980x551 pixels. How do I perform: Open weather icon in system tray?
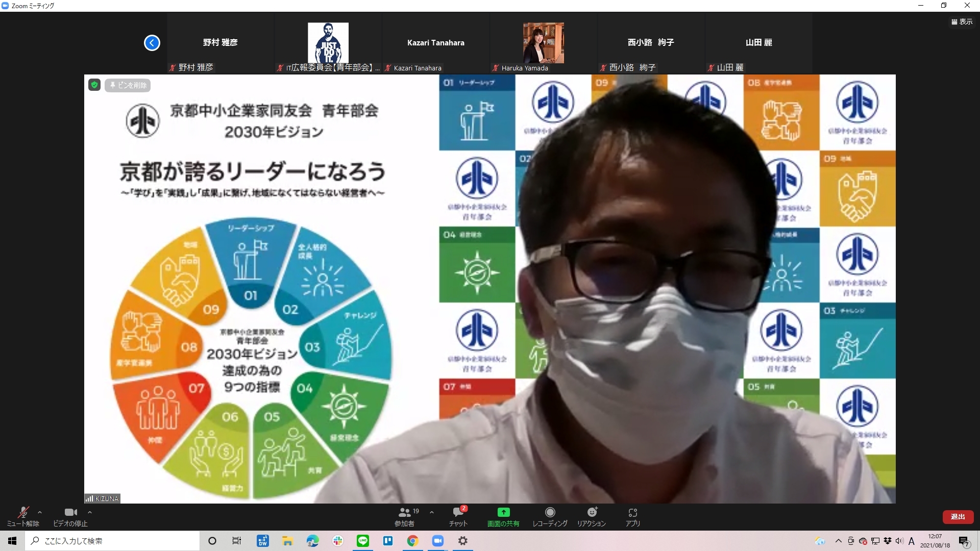coord(820,541)
